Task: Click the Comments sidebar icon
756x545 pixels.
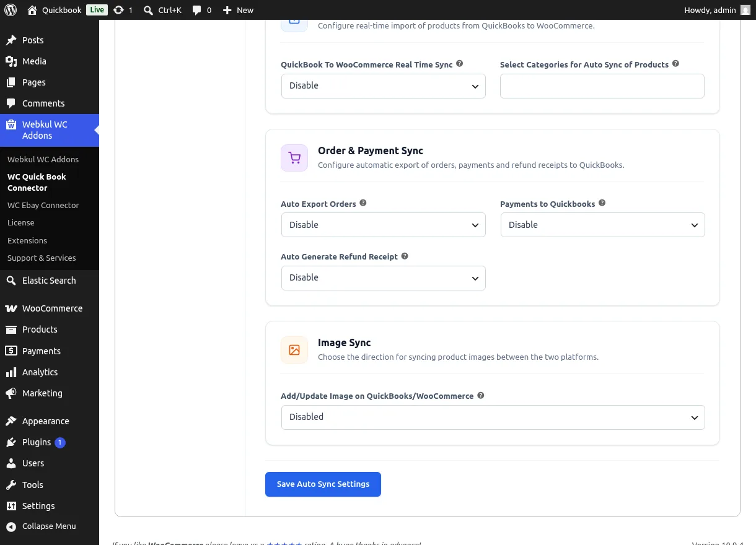Action: [11, 103]
